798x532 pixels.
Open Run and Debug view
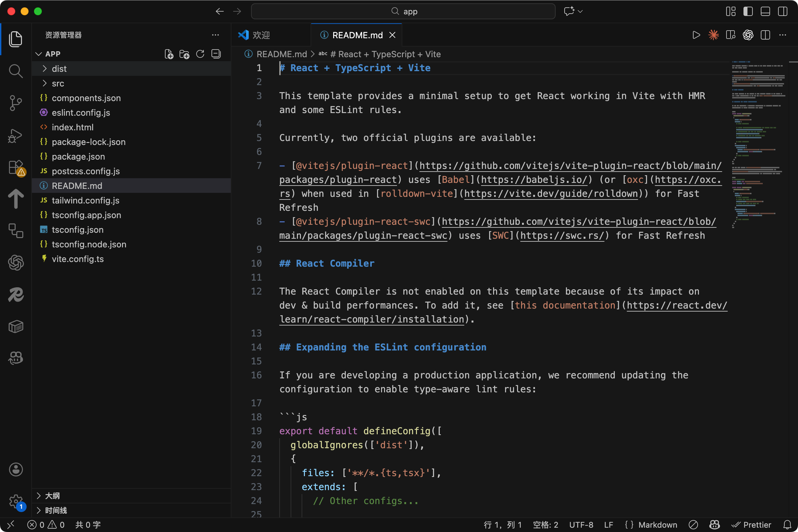pos(15,136)
